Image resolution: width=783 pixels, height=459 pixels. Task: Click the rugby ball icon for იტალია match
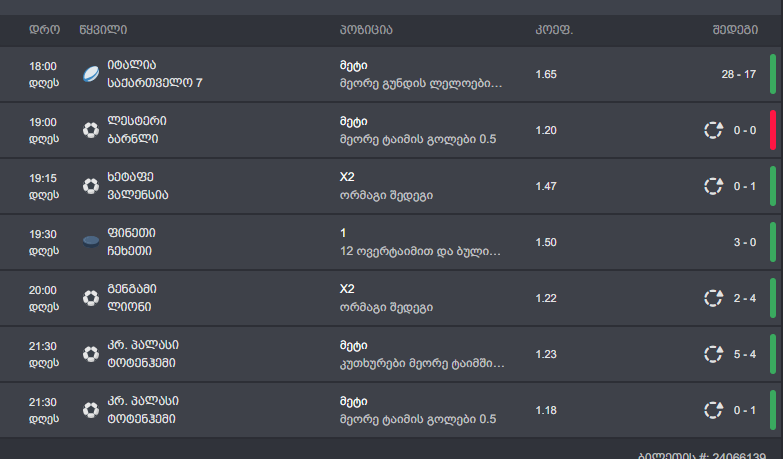point(91,74)
